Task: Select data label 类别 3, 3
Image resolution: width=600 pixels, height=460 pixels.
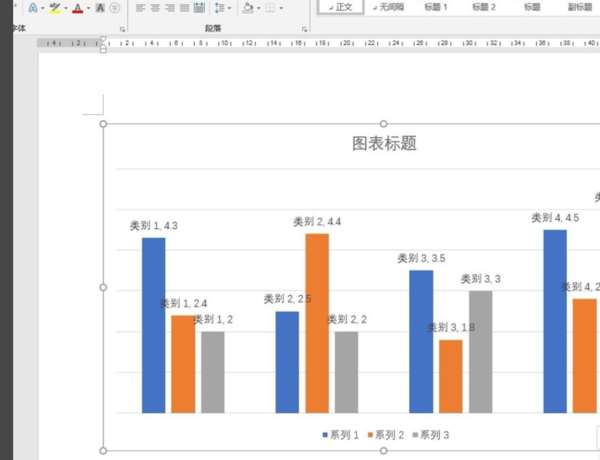Action: (x=481, y=279)
